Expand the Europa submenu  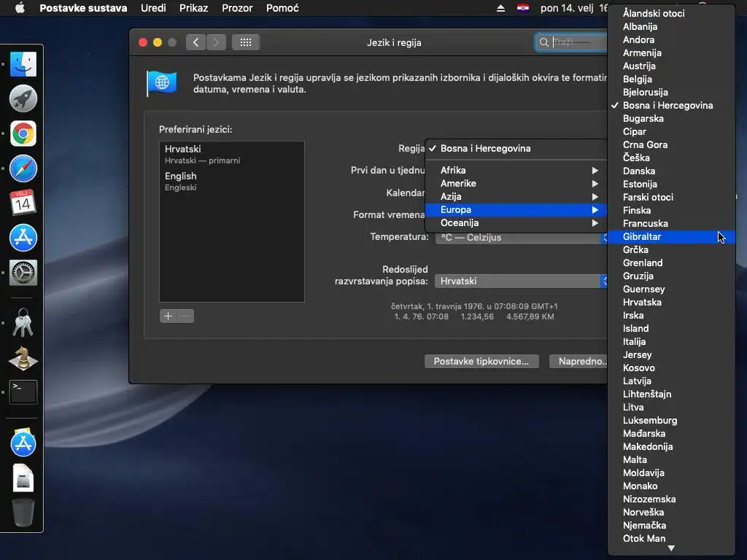click(x=516, y=209)
